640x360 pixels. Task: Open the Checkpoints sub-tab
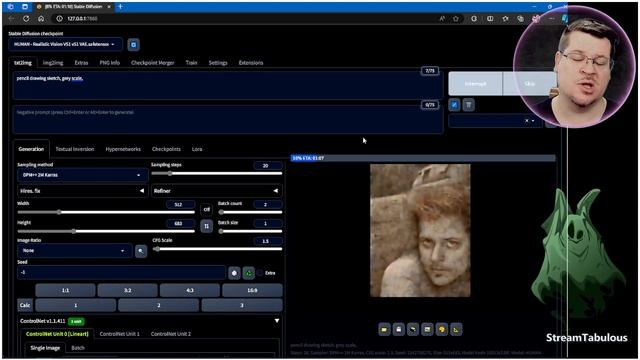166,149
